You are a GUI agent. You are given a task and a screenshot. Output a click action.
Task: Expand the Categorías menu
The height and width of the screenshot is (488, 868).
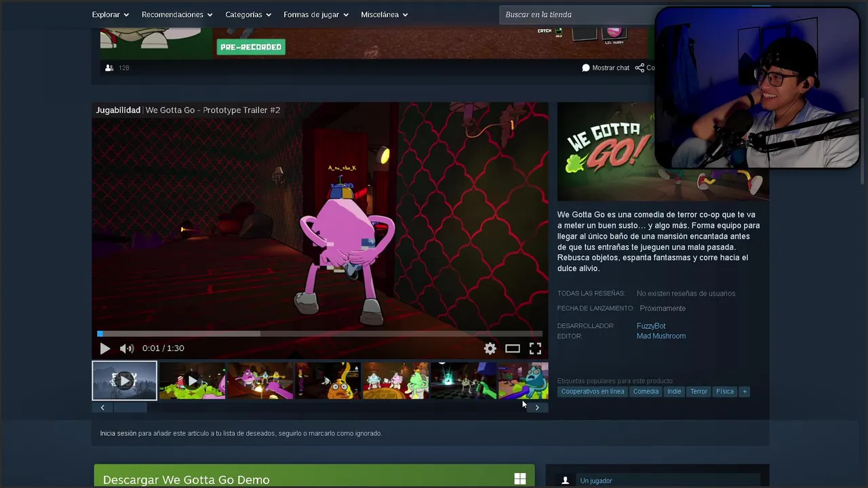pos(248,15)
